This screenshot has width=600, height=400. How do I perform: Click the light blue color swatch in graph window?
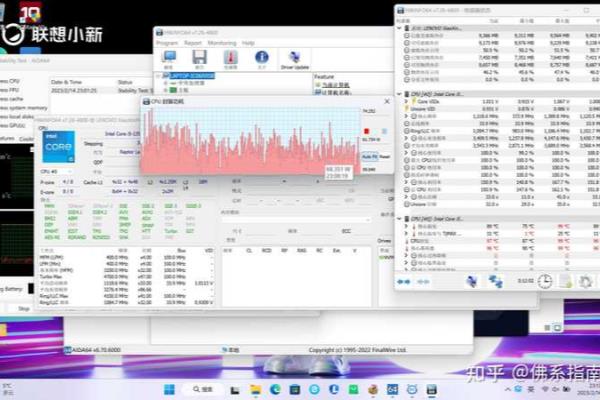pos(384,131)
